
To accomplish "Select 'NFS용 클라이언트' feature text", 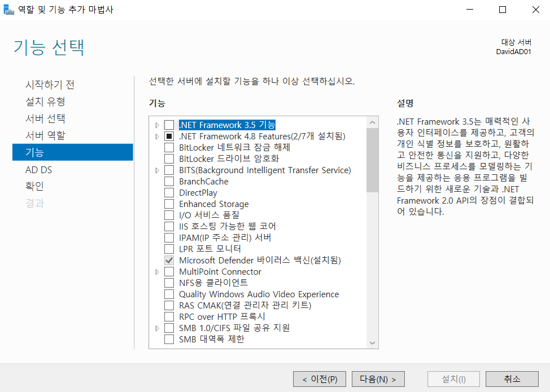I will (x=213, y=283).
